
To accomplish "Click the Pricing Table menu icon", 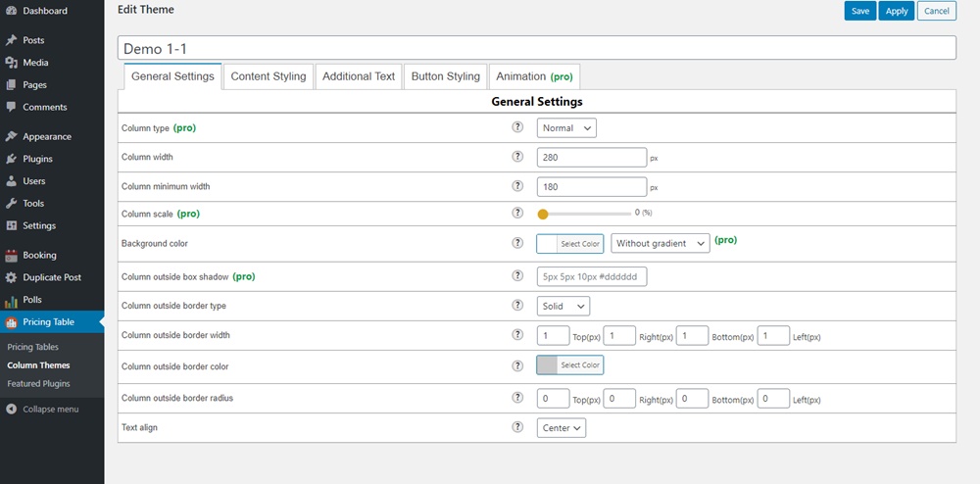I will tap(11, 322).
